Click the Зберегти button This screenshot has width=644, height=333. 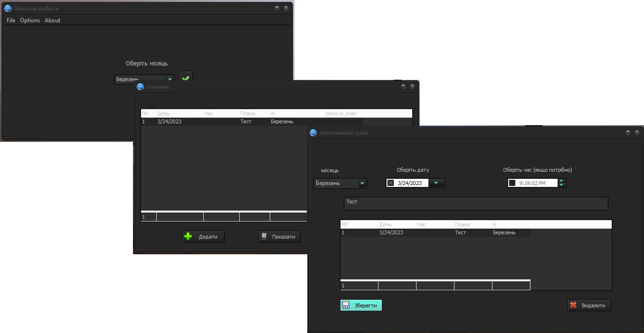point(361,305)
